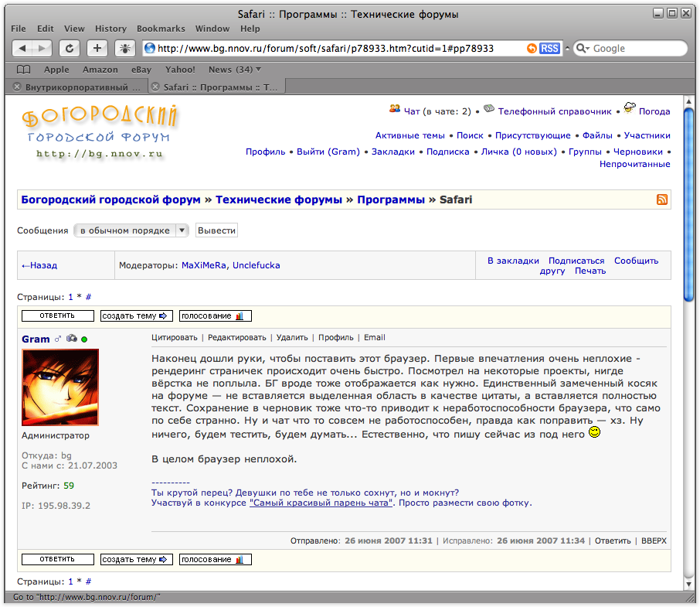Click the Reload page toolbar button
Screen dimensions: 700x607
[x=70, y=48]
